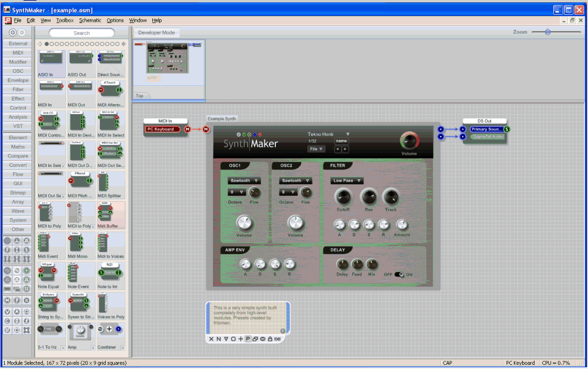
Task: Open the OSC1 Octave dropdown
Action: (x=236, y=192)
